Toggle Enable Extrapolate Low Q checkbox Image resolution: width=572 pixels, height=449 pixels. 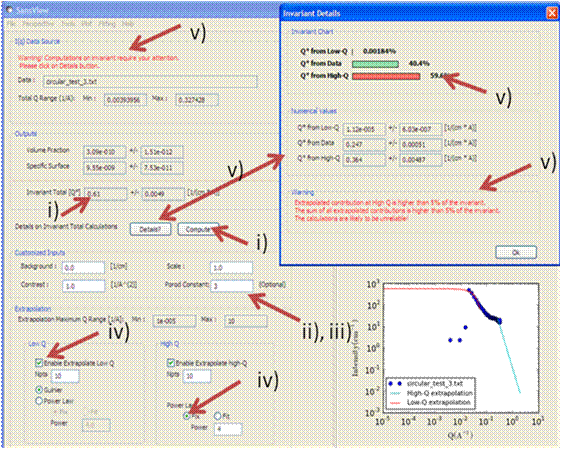tap(39, 363)
